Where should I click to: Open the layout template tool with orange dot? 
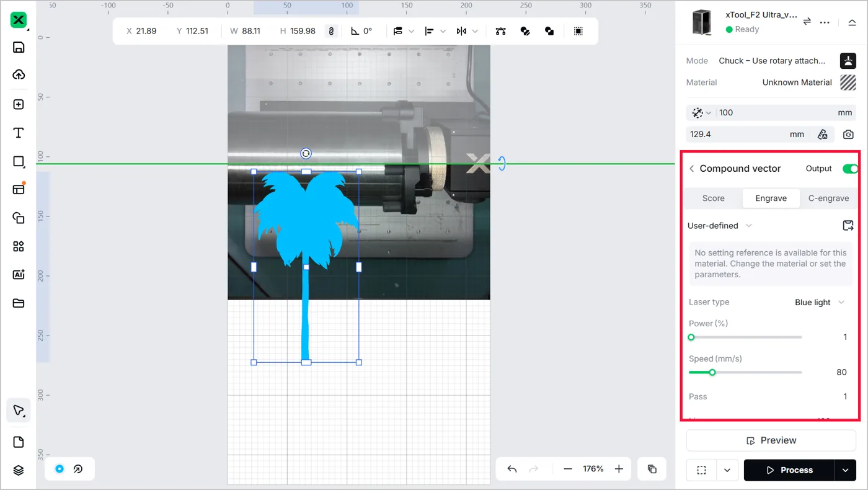pos(19,189)
